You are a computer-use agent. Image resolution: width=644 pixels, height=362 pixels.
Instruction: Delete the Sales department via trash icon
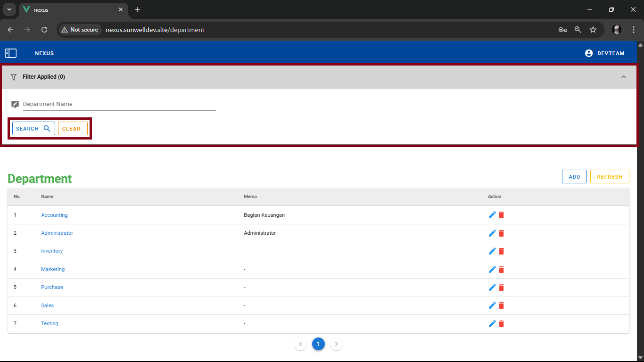(502, 305)
